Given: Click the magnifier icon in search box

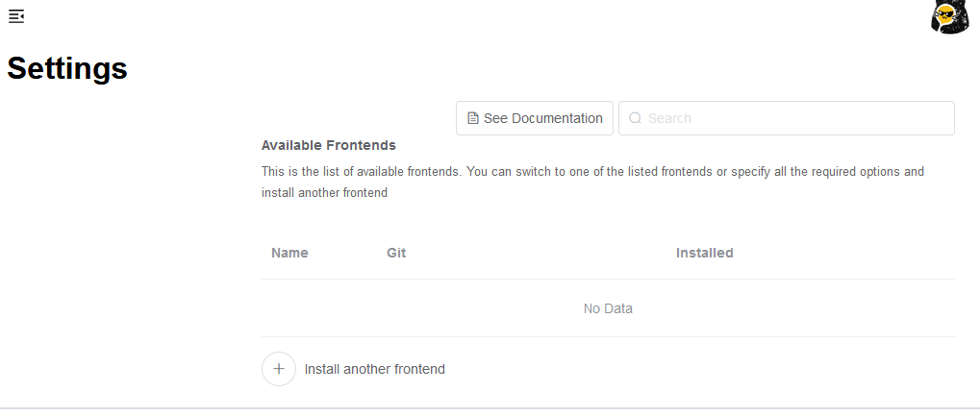Looking at the screenshot, I should click(x=635, y=118).
